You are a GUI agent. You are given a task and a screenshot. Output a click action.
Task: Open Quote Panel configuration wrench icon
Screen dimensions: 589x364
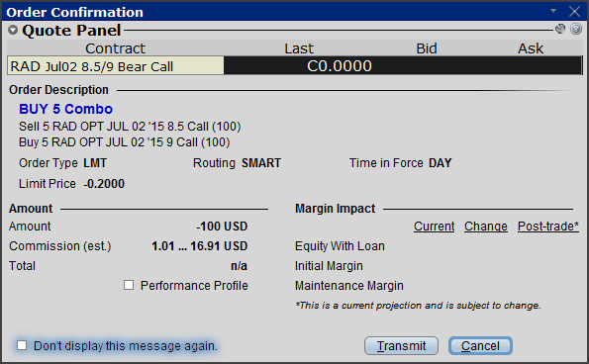[x=560, y=30]
